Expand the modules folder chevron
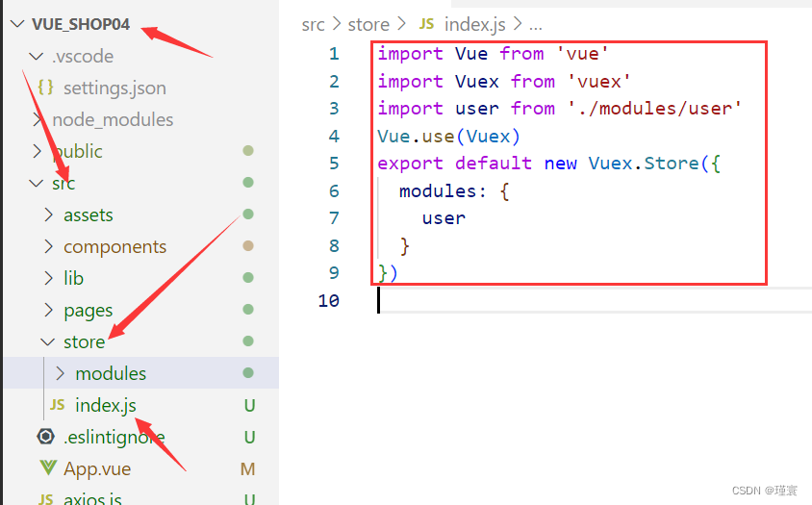 (x=60, y=373)
